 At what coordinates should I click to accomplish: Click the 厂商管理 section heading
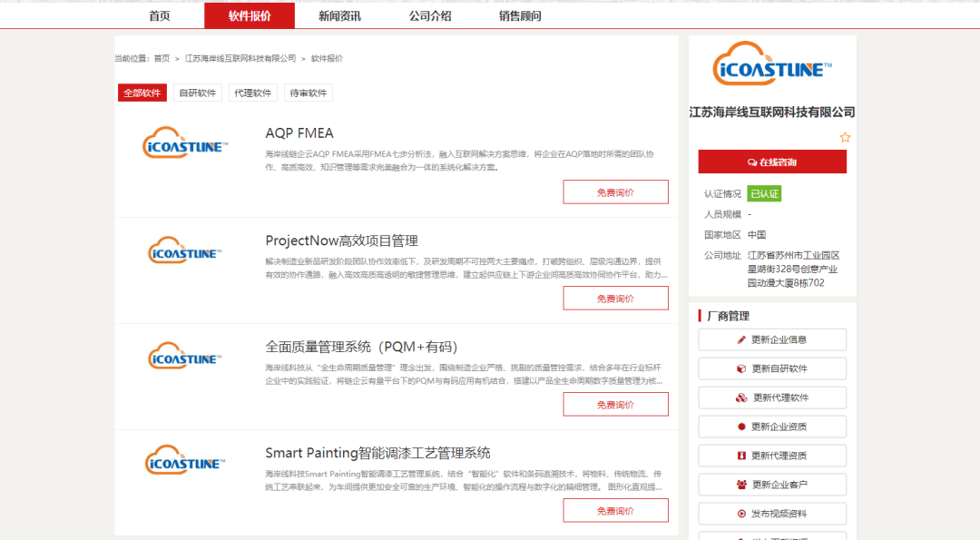(x=728, y=316)
